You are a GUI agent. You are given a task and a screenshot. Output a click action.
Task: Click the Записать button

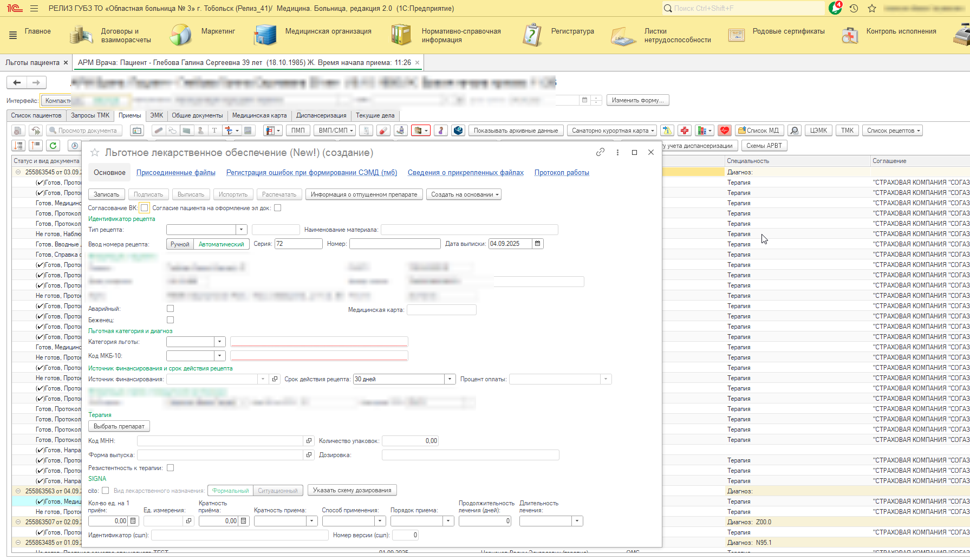107,194
